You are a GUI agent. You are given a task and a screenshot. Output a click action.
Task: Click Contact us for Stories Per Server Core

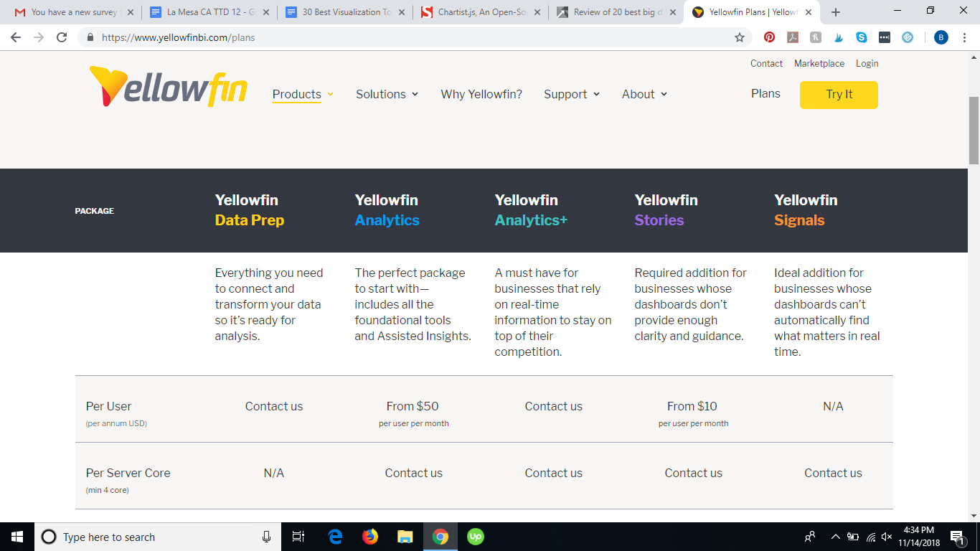pos(694,473)
